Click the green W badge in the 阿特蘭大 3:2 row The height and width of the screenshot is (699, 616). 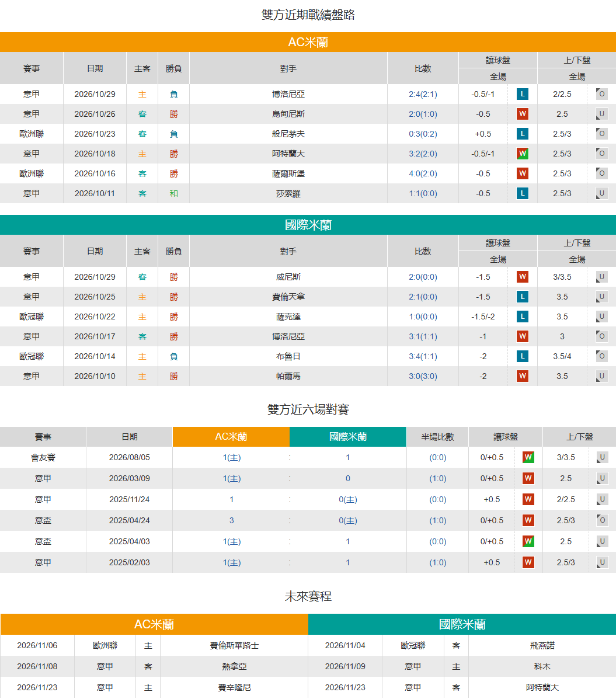[x=523, y=154]
